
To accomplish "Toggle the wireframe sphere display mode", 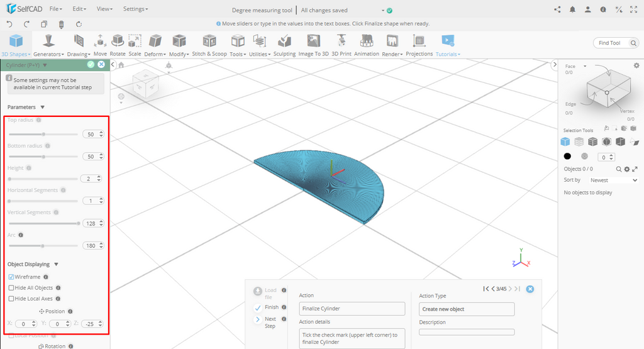I will tap(584, 157).
